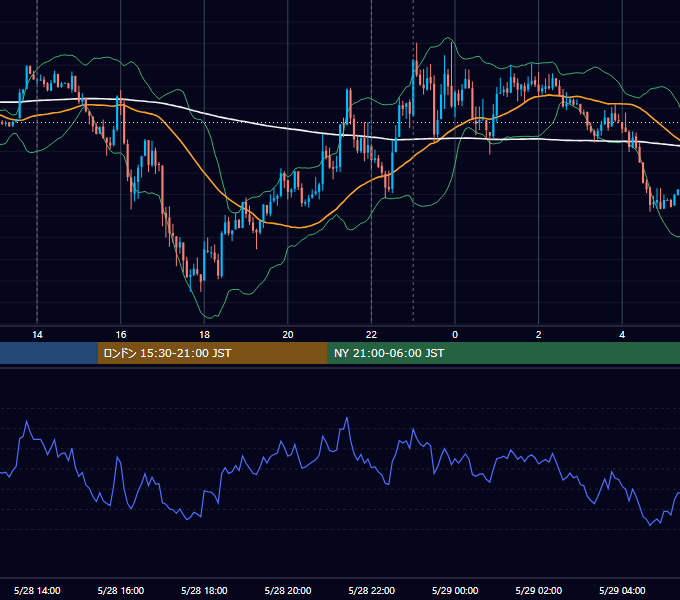
Task: Click the 16 hour label on the price chart axis
Action: point(121,335)
